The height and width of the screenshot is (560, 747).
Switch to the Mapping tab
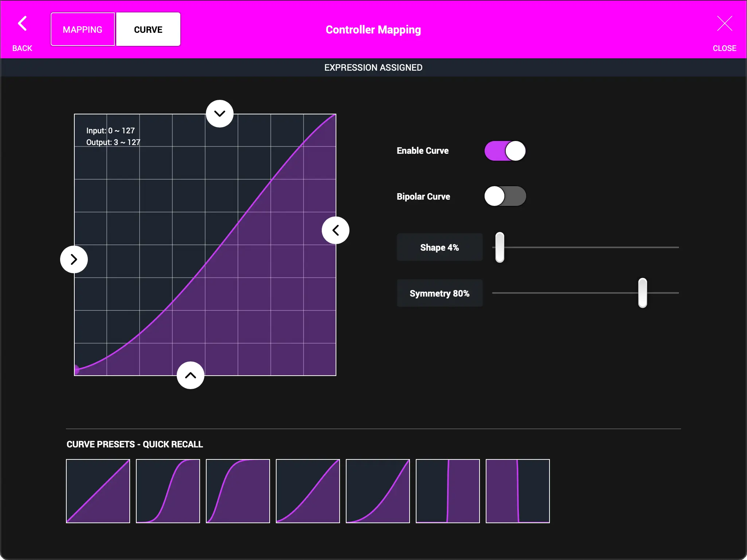click(82, 29)
